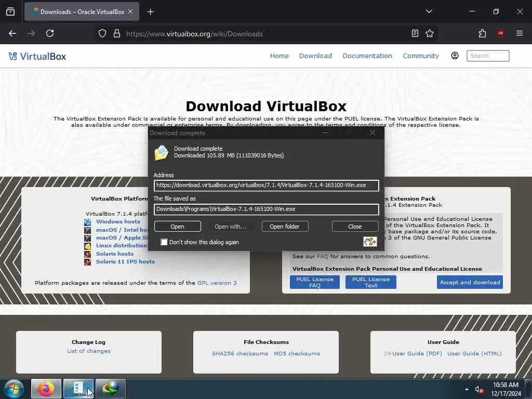Screen dimensions: 532x399
Task: Open the SHA256 checksums link
Action: pos(240,353)
